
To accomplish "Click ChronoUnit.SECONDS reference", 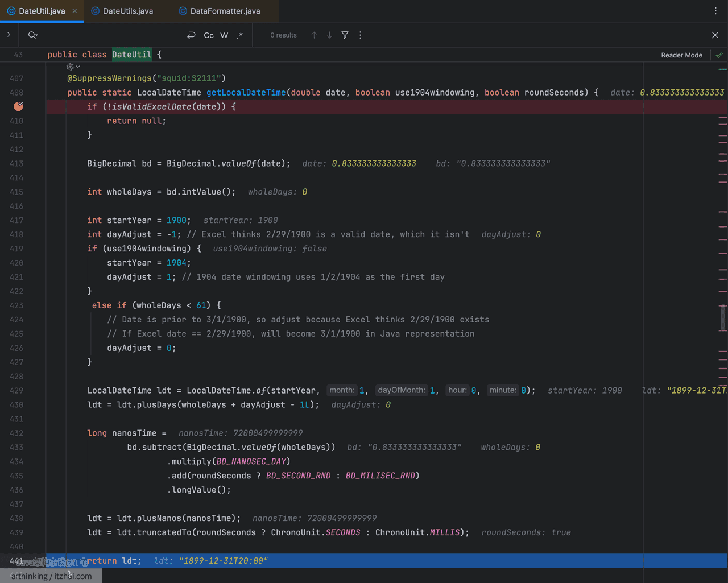I will point(316,533).
